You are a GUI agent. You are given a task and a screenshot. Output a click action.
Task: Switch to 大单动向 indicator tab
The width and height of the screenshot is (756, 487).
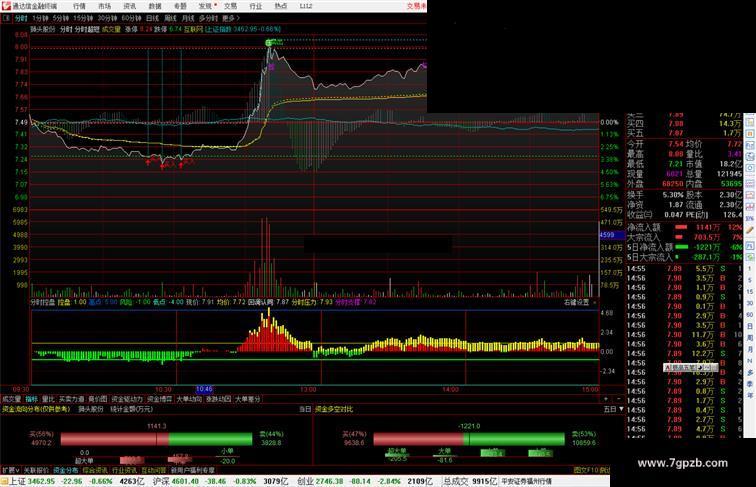click(189, 399)
